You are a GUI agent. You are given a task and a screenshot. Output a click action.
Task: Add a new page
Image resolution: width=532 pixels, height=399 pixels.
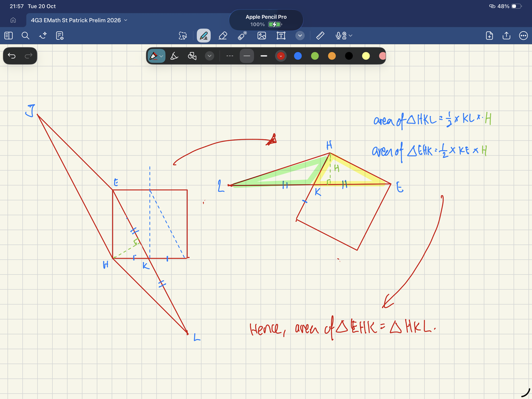point(489,36)
